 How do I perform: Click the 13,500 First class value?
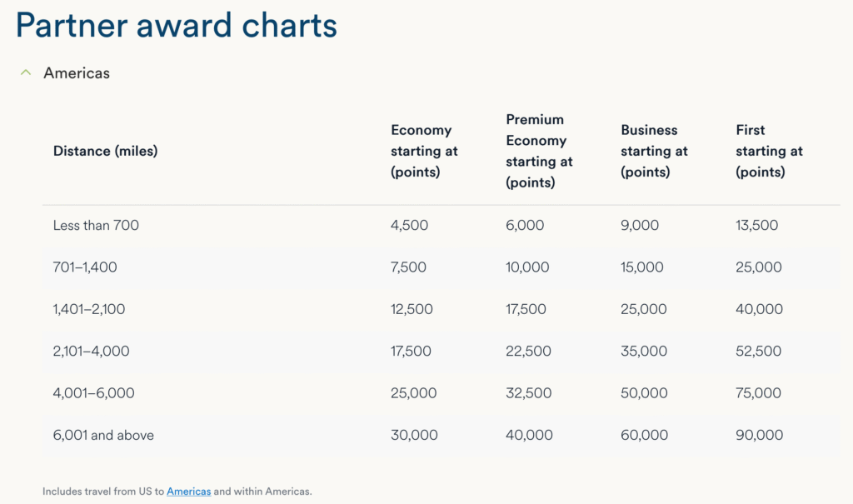[x=758, y=225]
